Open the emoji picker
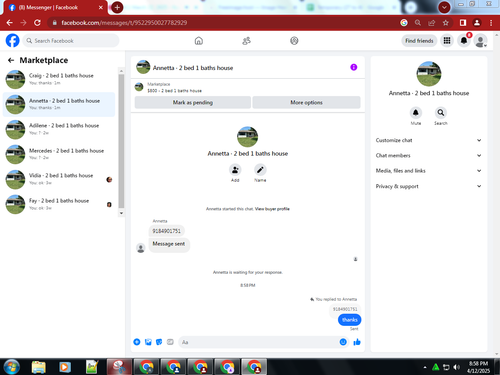This screenshot has height=375, width=500. click(x=343, y=342)
